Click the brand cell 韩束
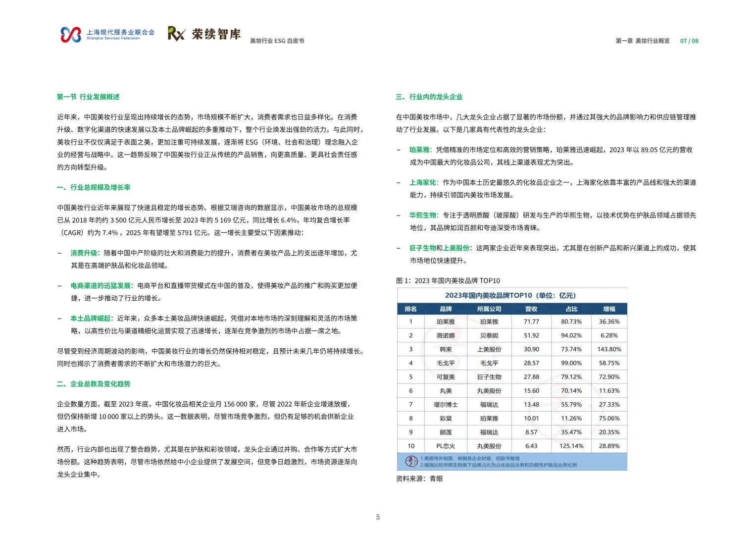This screenshot has width=756, height=535. 446,350
